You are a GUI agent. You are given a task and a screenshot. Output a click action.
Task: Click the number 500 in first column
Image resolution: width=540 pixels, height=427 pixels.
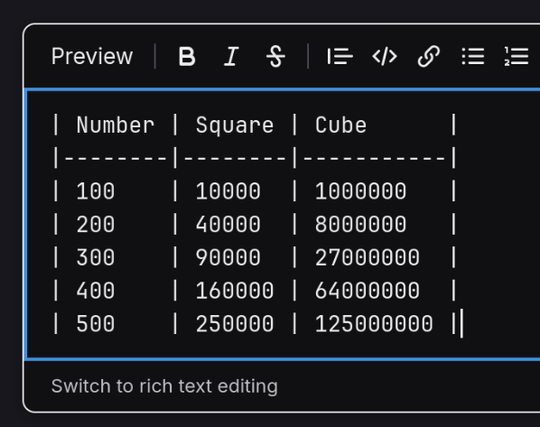95,324
